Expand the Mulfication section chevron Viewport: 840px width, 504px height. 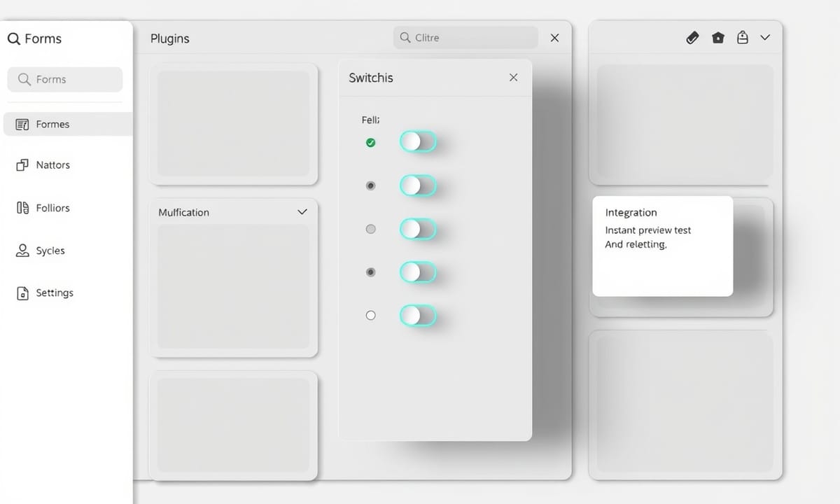tap(302, 212)
